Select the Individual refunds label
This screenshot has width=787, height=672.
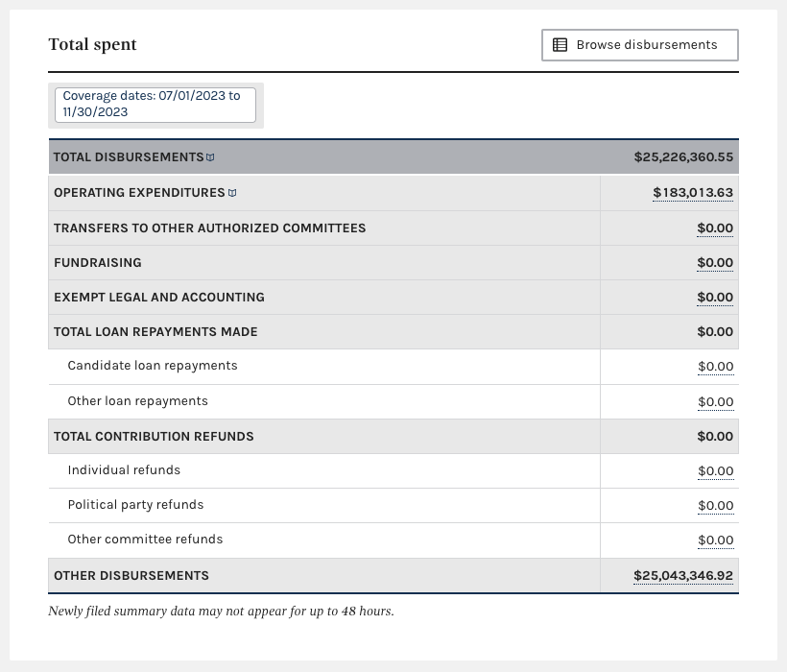[124, 470]
